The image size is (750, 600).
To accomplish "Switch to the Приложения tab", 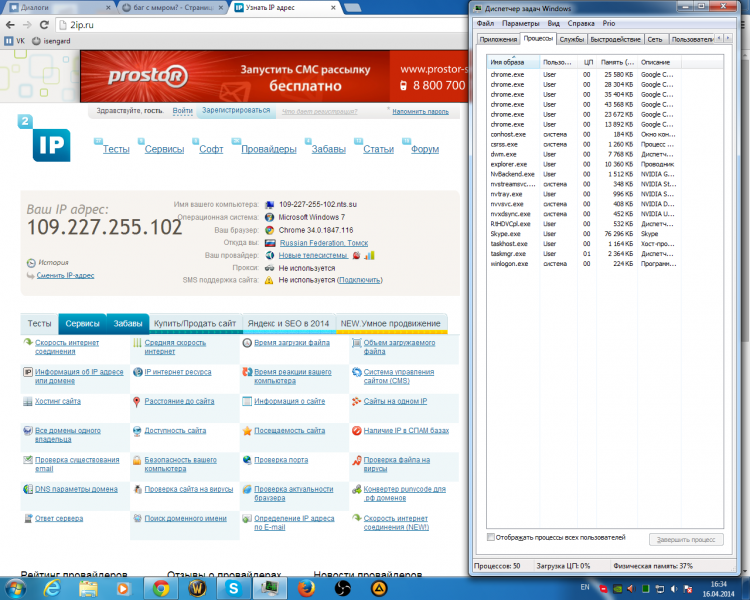I will pyautogui.click(x=498, y=40).
